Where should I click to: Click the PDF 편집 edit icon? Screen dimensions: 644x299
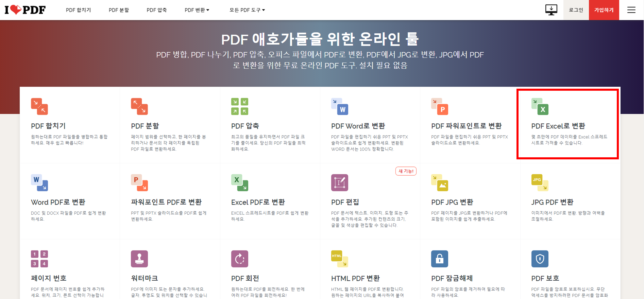pos(340,182)
